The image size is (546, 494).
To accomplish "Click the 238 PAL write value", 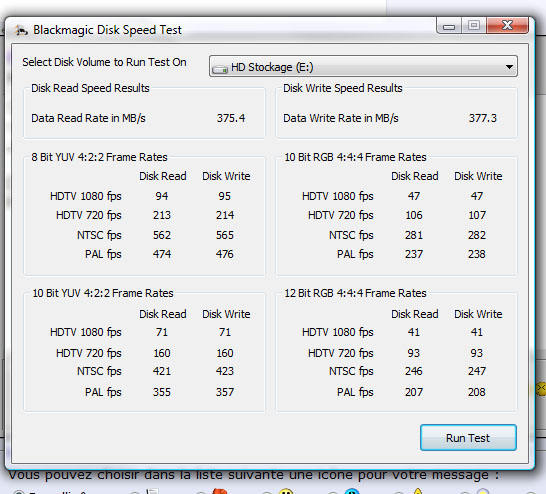I will pyautogui.click(x=477, y=254).
